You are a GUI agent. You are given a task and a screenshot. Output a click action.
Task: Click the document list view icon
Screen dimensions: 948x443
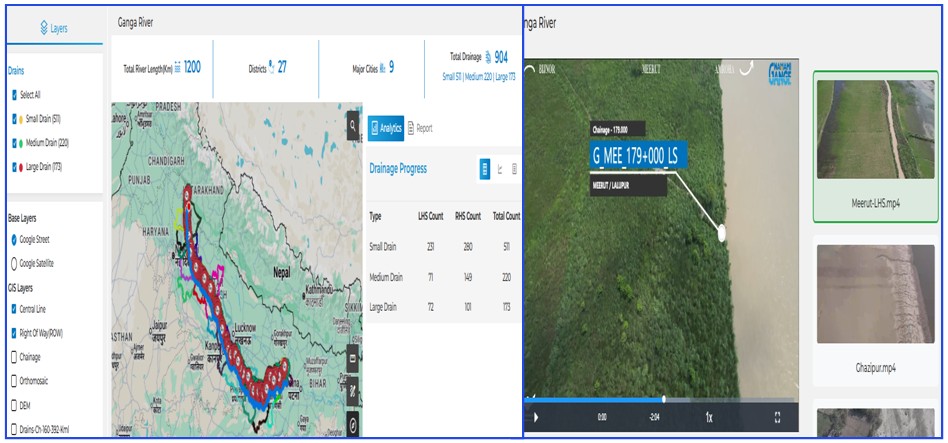(x=514, y=169)
